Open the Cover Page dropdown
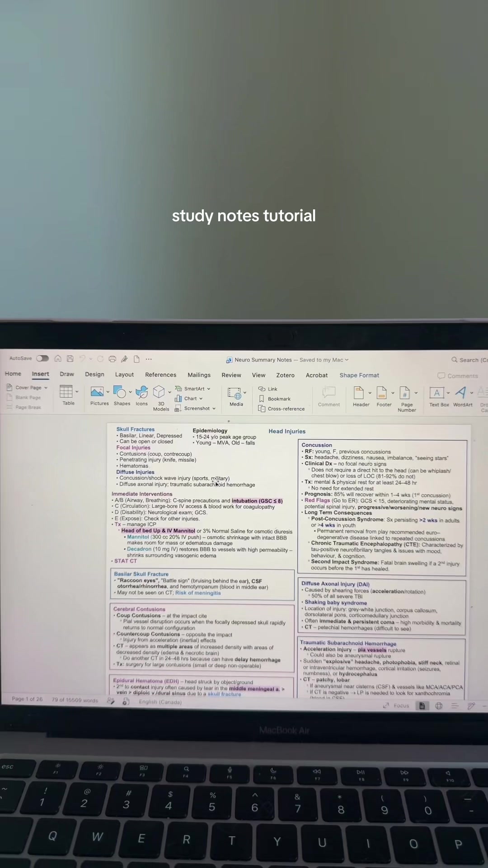 click(x=28, y=387)
